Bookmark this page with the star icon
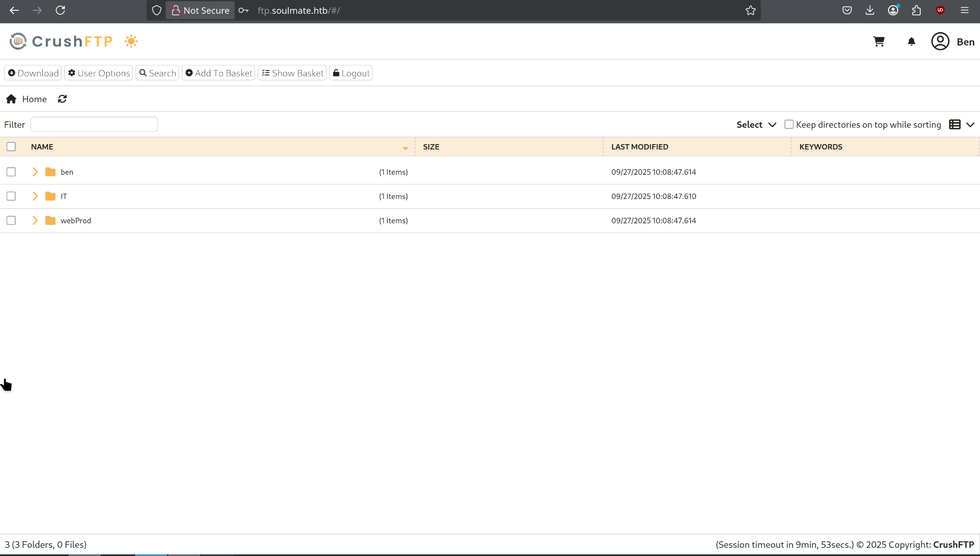 750,10
